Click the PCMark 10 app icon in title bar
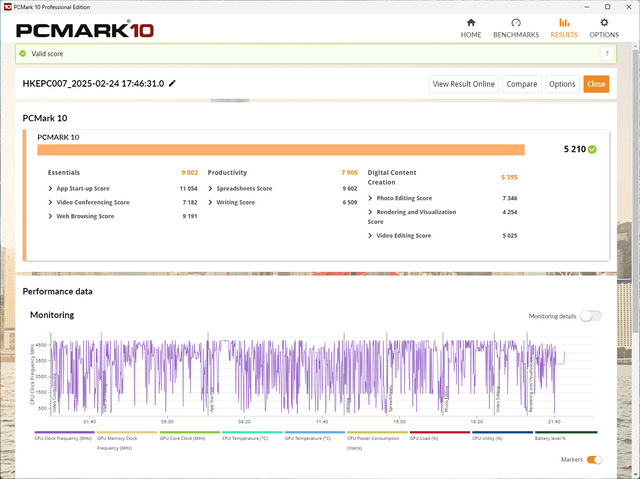 [x=7, y=7]
